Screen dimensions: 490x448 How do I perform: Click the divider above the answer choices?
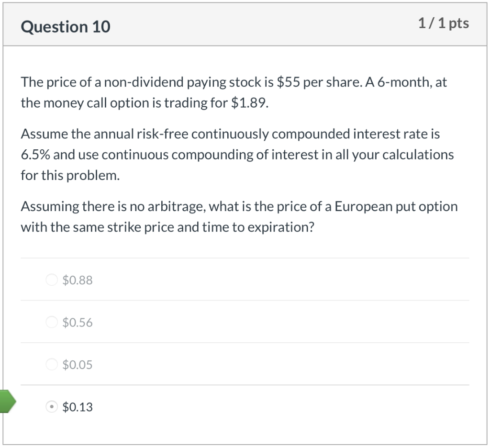[245, 257]
